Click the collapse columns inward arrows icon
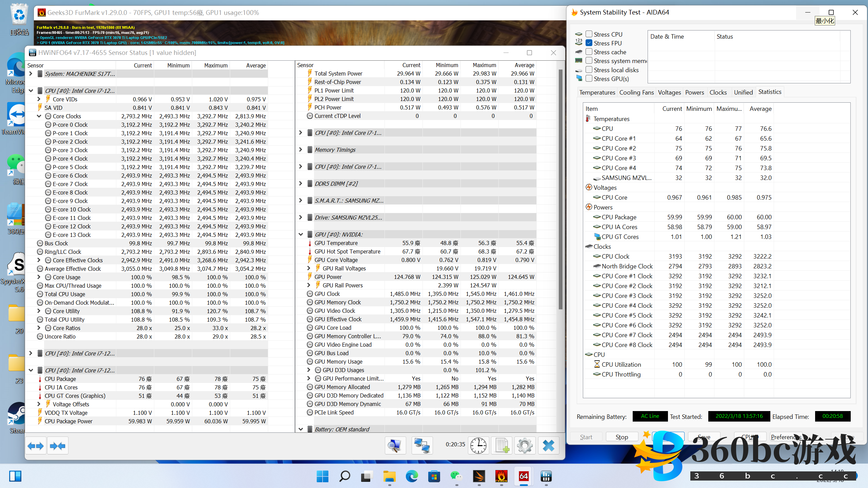Screen dimensions: 868x488 (x=58, y=446)
